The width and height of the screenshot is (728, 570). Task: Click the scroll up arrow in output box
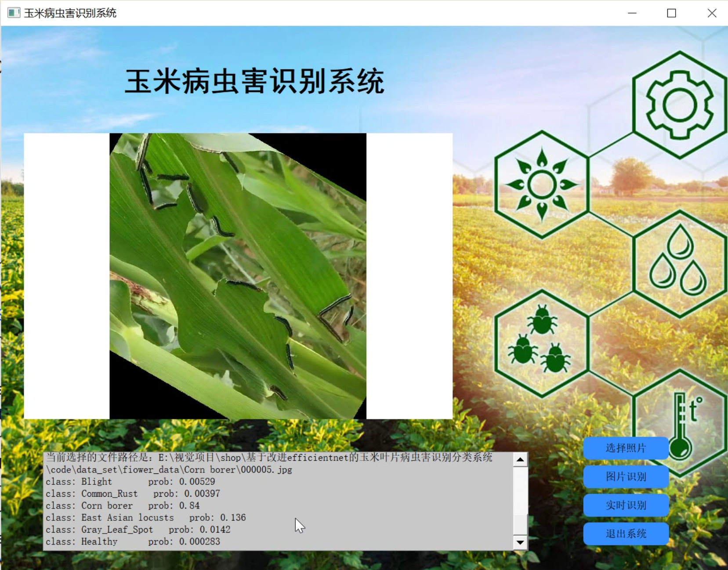[x=520, y=460]
